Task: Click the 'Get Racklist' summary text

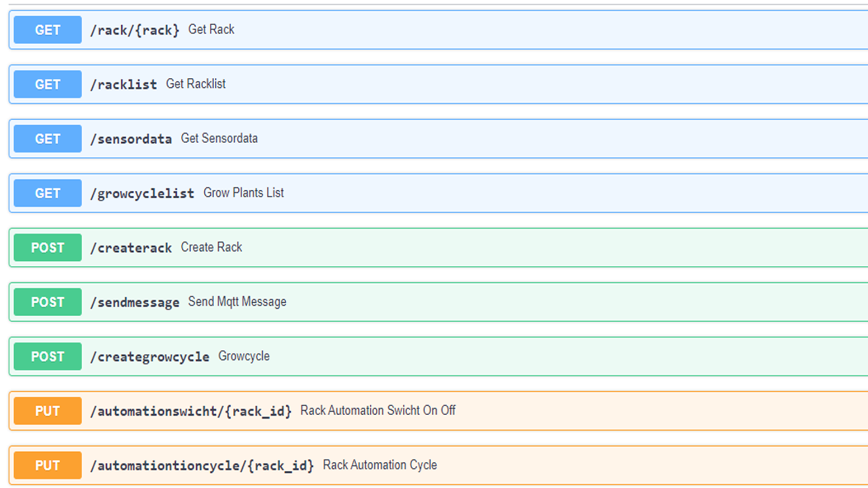Action: coord(196,84)
